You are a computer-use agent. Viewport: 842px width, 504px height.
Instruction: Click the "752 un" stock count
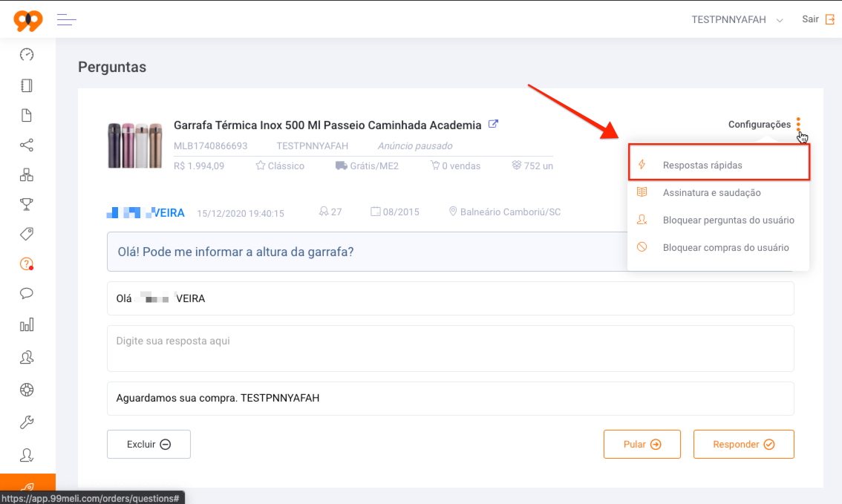pyautogui.click(x=532, y=166)
